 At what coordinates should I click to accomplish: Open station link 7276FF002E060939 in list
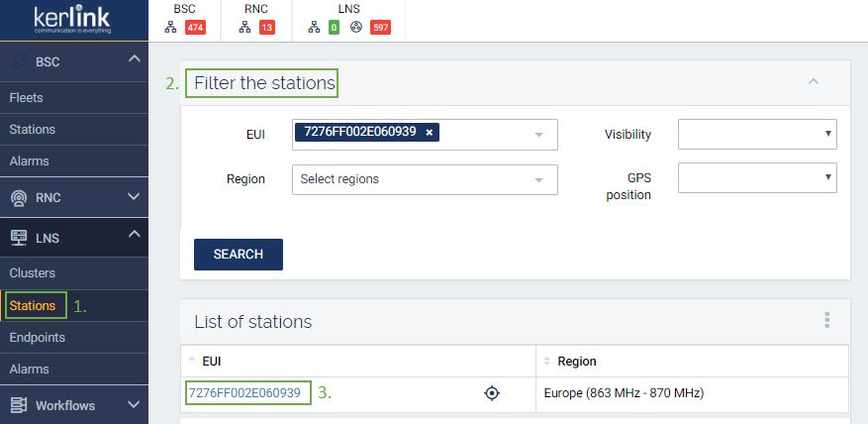(244, 393)
